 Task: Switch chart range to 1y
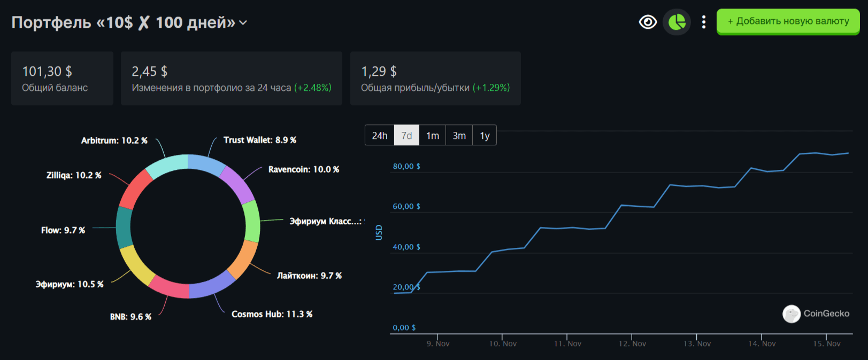[485, 135]
